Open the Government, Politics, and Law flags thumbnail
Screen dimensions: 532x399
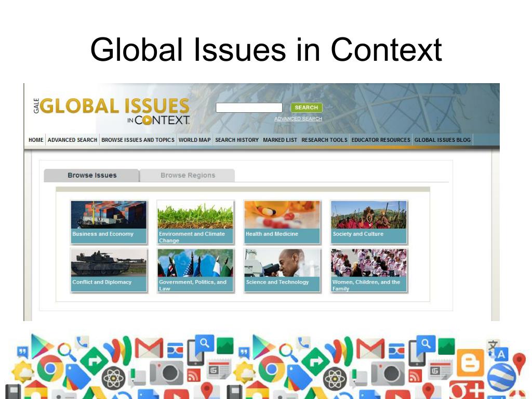click(195, 263)
